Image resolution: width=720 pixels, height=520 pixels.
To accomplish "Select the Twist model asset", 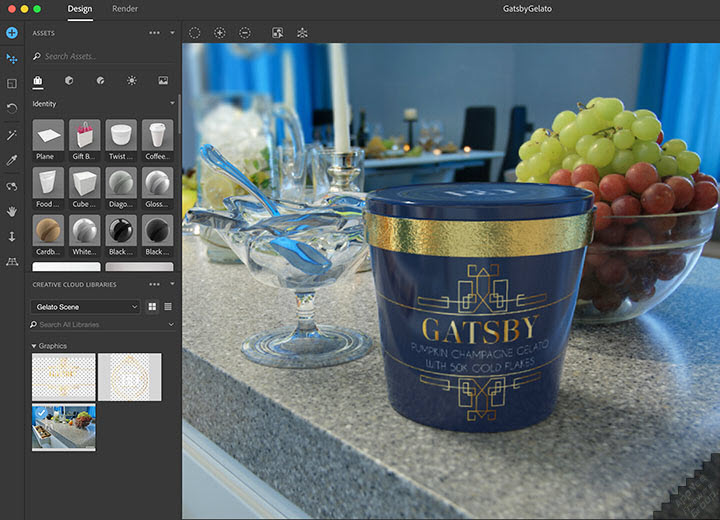I will coord(121,140).
